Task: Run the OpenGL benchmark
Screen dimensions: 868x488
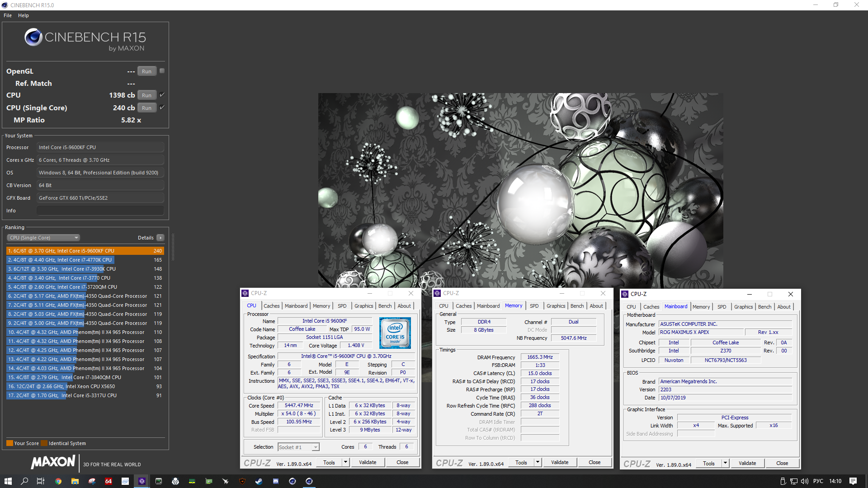Action: pos(147,71)
